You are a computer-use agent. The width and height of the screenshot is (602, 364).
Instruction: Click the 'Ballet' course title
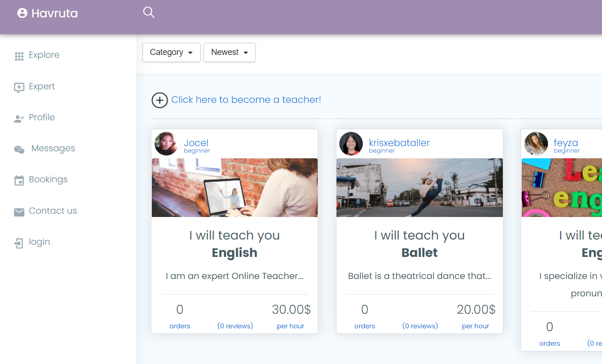(420, 253)
